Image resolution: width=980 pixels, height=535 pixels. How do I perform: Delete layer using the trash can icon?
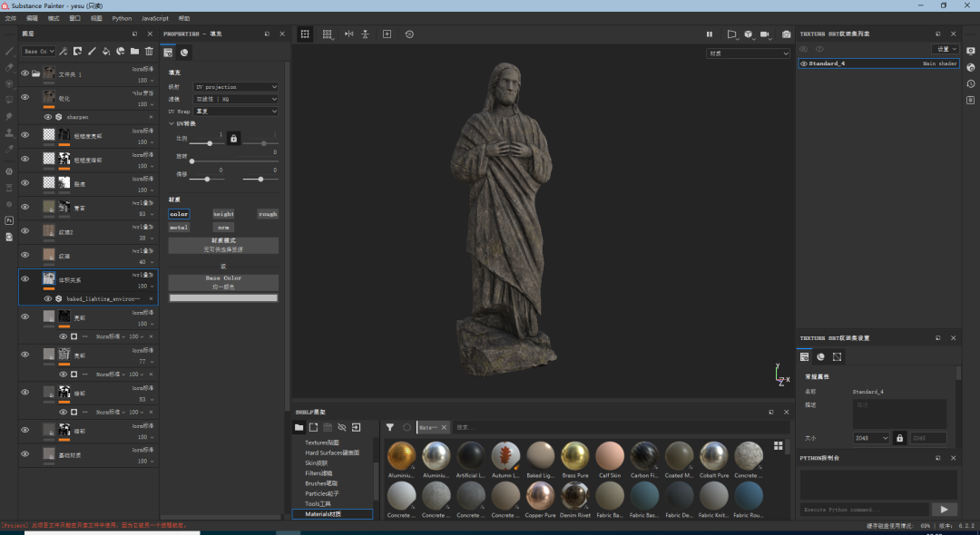pos(149,52)
